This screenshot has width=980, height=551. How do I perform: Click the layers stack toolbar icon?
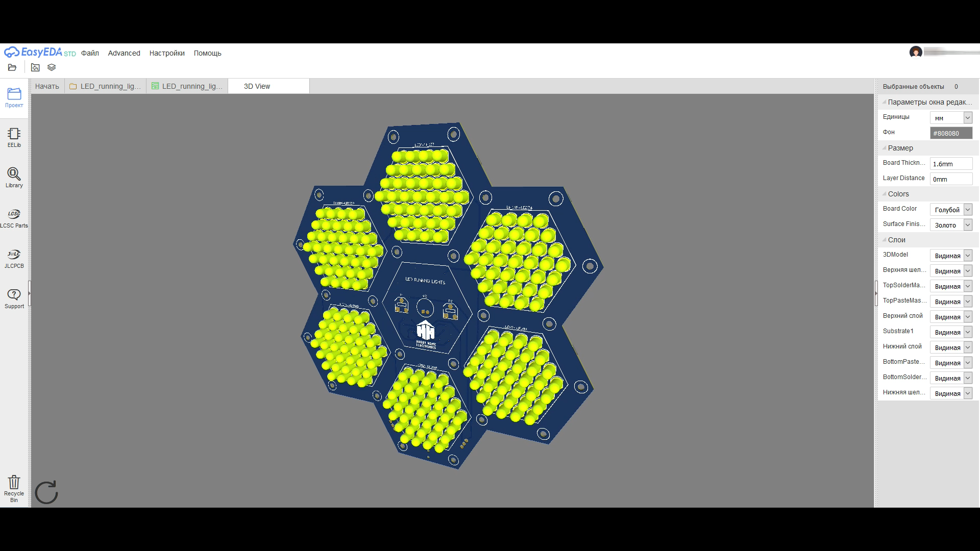(x=52, y=67)
